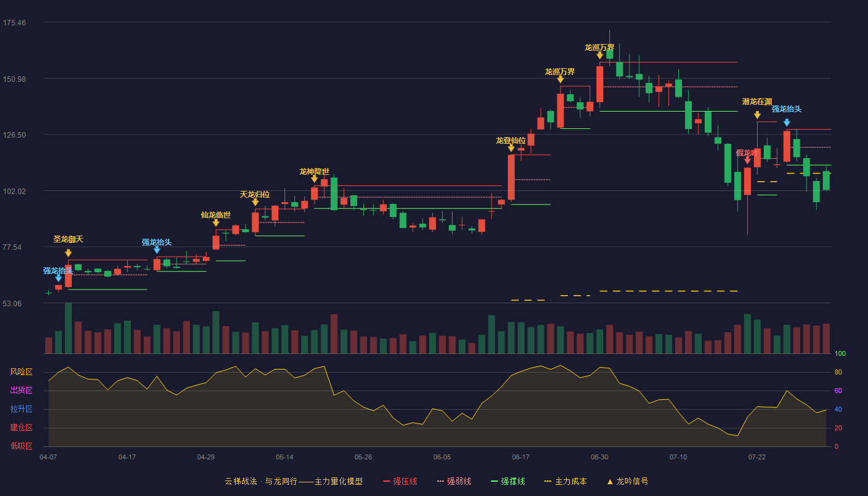Click the 05-26 date label
The height and width of the screenshot is (496, 868).
click(363, 457)
